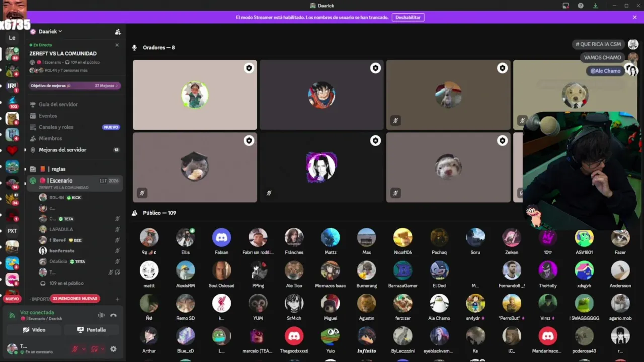The height and width of the screenshot is (362, 644).
Task: Disconnect from voice with the hang-up icon
Action: click(x=113, y=315)
